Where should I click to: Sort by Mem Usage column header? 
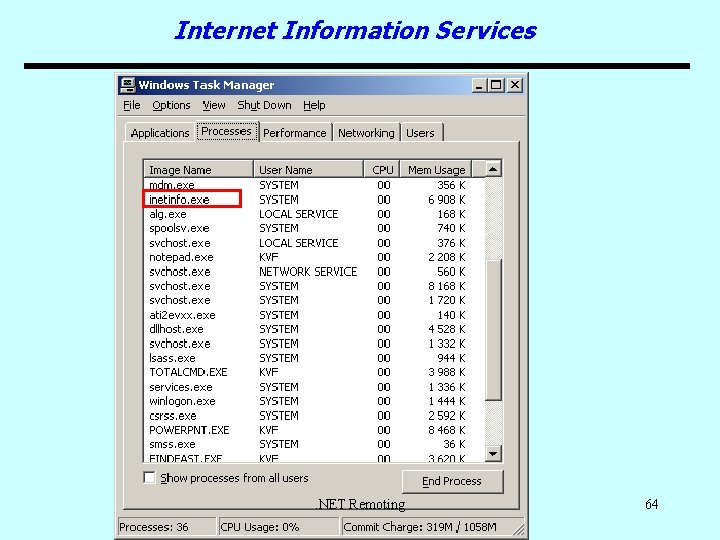coord(436,170)
